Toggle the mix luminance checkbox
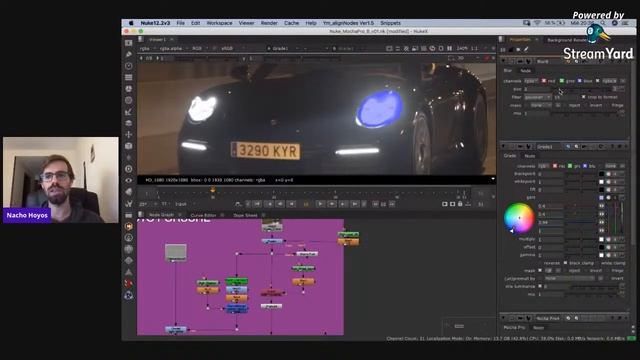Viewport: 640px width, 360px height. coord(540,286)
